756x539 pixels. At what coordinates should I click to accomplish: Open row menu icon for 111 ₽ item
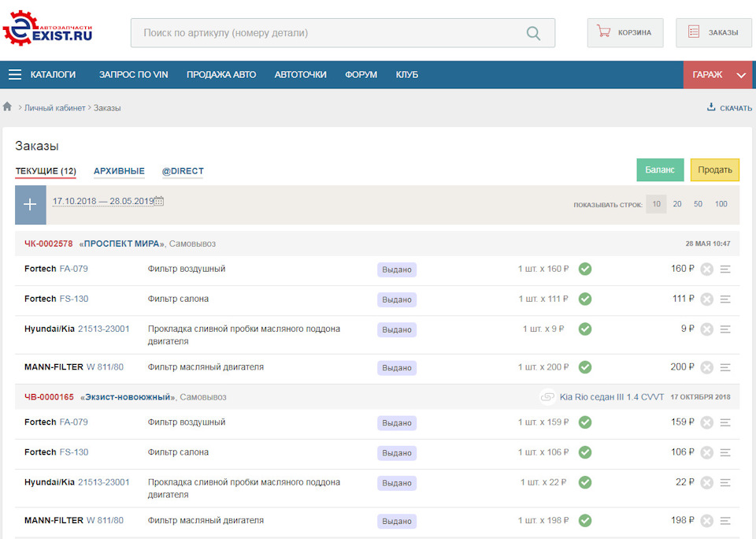click(x=725, y=299)
